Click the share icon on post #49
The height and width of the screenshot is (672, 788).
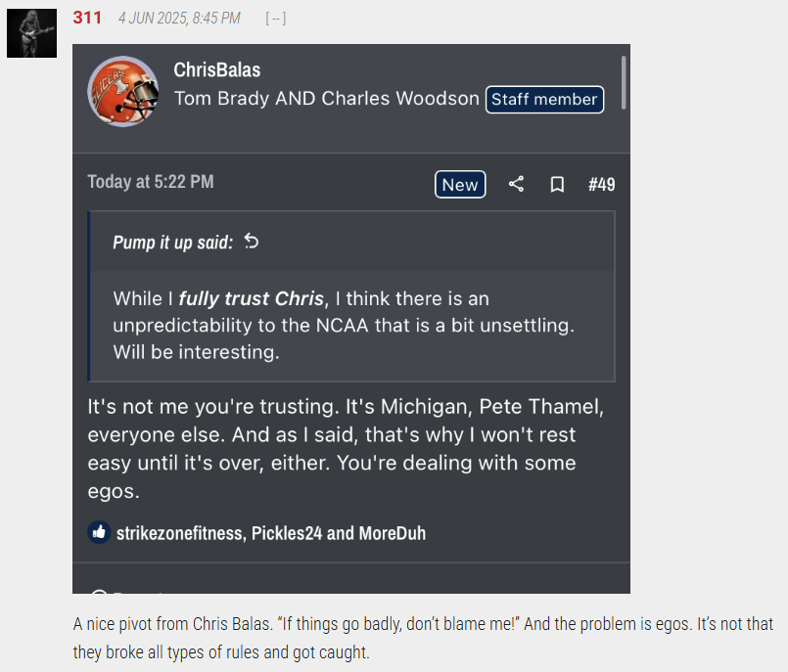tap(516, 184)
